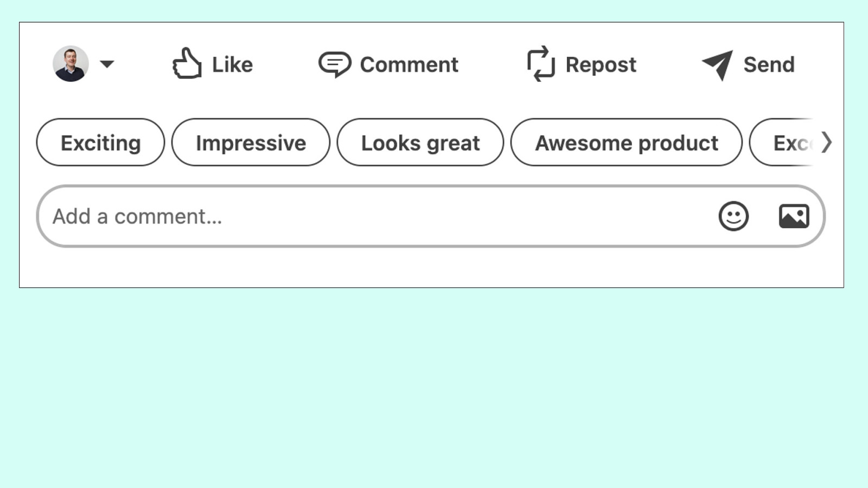
Task: Select the "Exciting" quick reply chip
Action: pos(100,143)
